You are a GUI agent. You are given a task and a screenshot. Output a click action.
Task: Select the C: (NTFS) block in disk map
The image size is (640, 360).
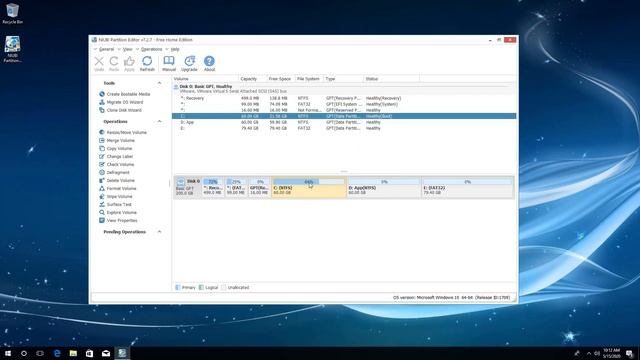309,187
